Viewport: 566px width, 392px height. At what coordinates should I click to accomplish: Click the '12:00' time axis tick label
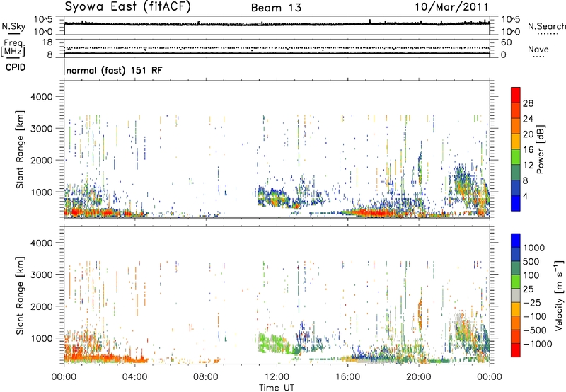(x=277, y=377)
